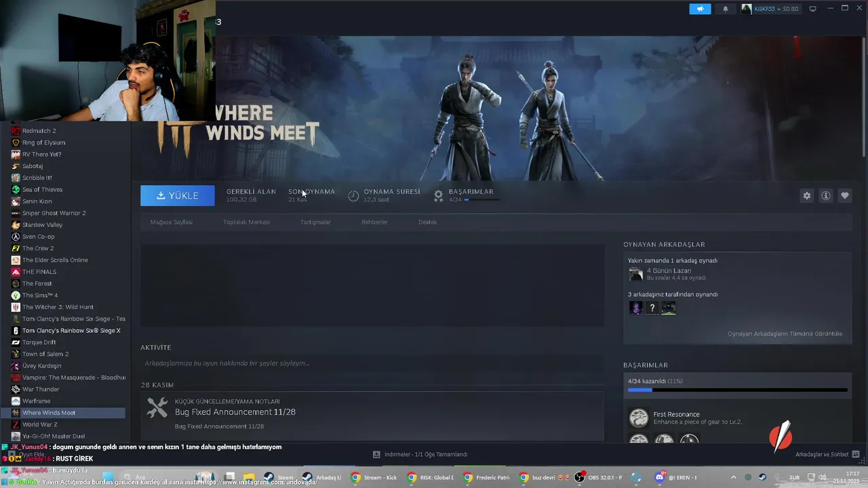Open the notifications bell icon
Viewport: 868px width, 488px height.
726,9
